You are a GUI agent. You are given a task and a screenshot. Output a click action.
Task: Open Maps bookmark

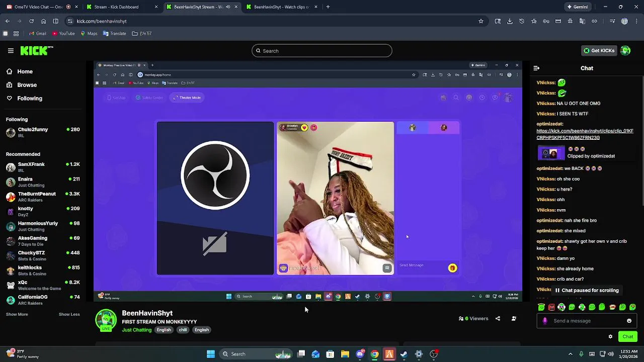pos(89,34)
